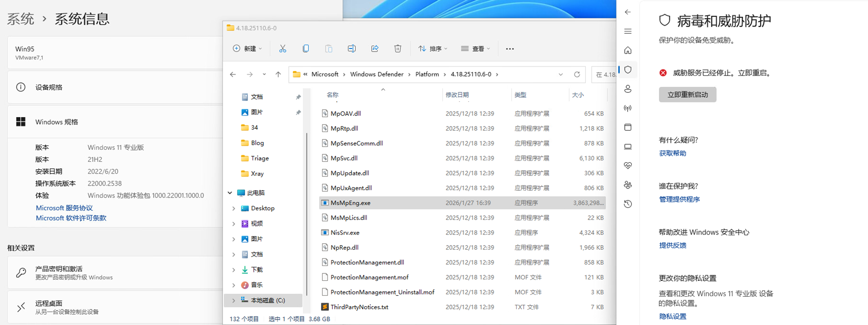Viewport: 868px width, 325px height.
Task: Sort by the 修改日期 column header
Action: 457,95
